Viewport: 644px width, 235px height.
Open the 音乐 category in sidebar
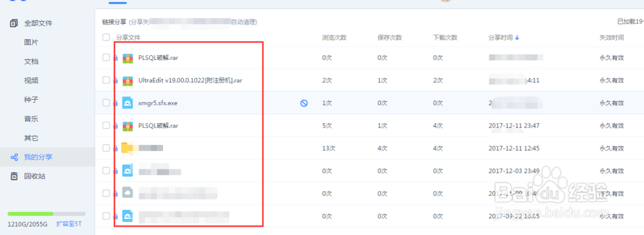(31, 119)
